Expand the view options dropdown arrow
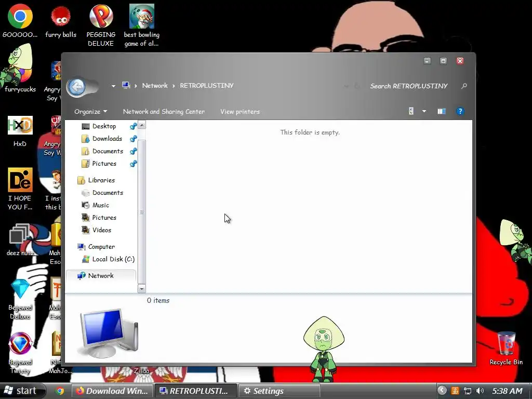532x399 pixels. 424,111
